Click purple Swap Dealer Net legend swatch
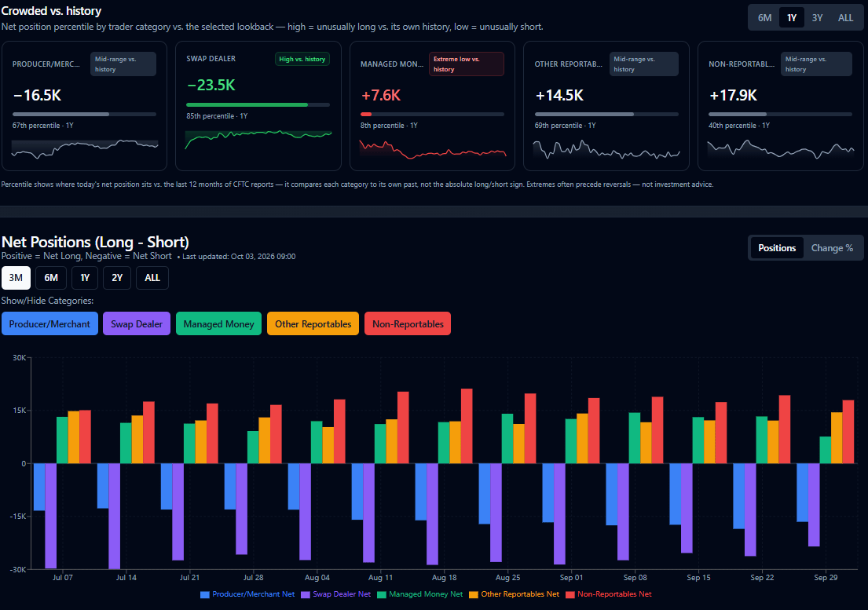 pos(306,594)
